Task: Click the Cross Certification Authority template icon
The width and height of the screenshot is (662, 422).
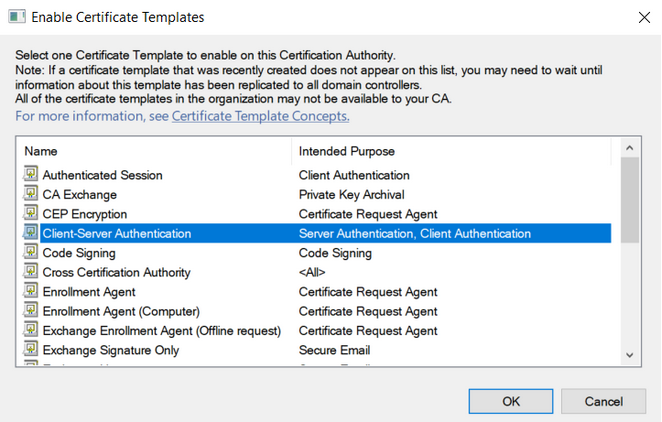Action: (30, 271)
